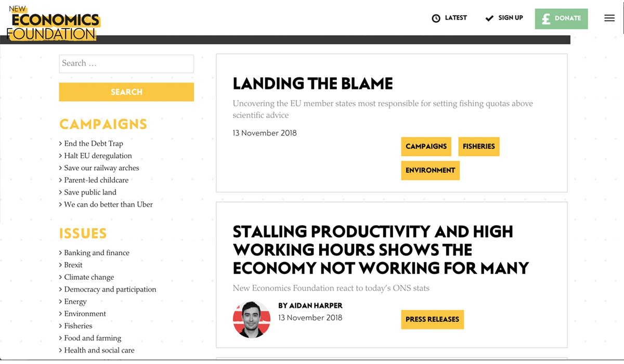Select Climate change in Issues list

point(89,277)
